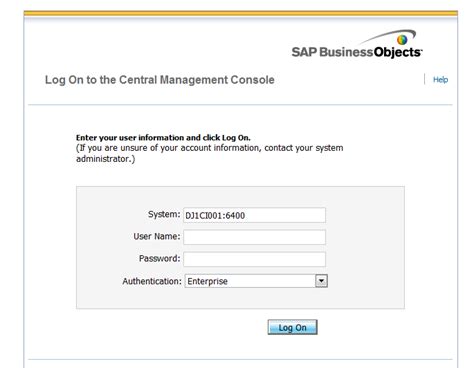The width and height of the screenshot is (474, 368).
Task: Click the multicolored globe in the logo
Action: (x=402, y=40)
